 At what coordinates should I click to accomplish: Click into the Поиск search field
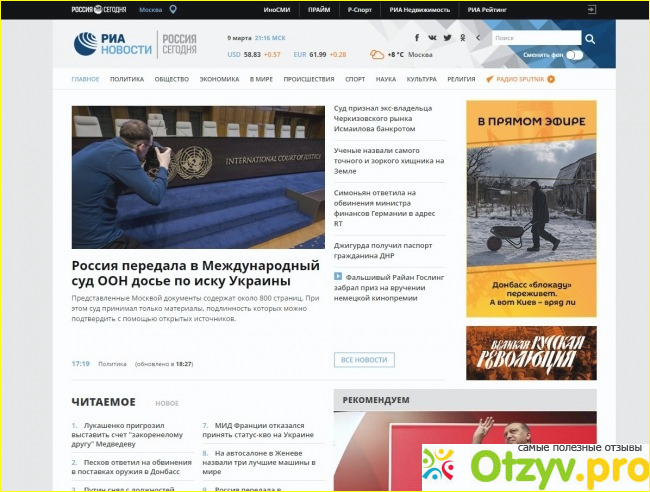tap(534, 38)
